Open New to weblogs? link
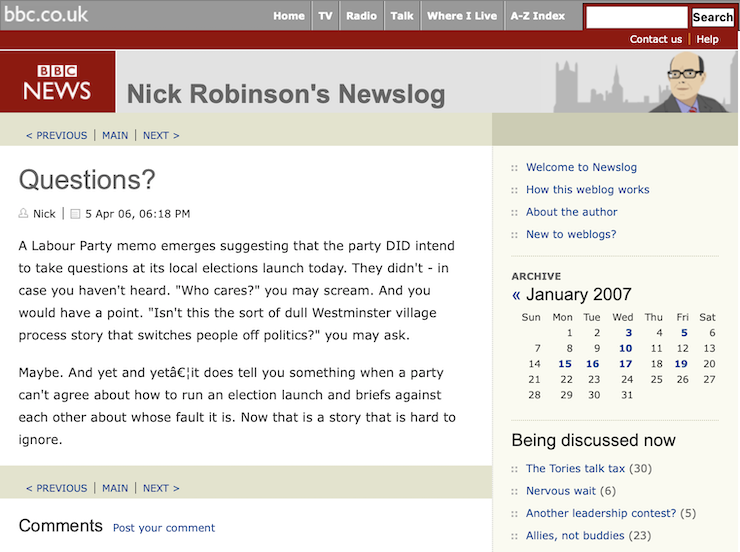The height and width of the screenshot is (552, 740). (571, 234)
